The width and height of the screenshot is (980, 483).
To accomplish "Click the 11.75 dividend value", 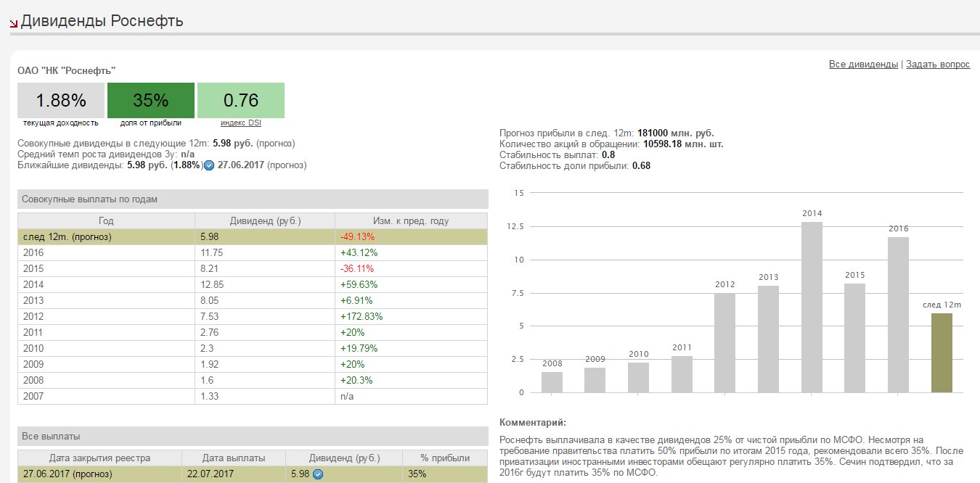I will 211,252.
